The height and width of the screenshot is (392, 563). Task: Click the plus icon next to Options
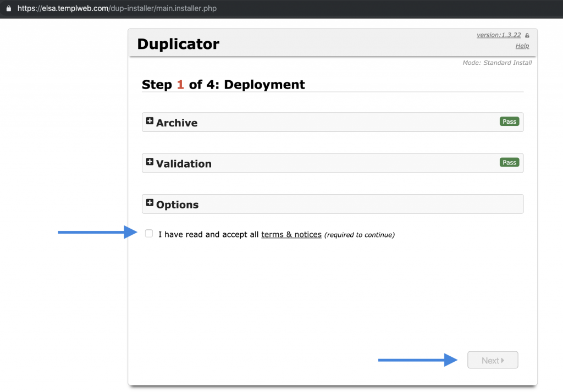click(150, 203)
